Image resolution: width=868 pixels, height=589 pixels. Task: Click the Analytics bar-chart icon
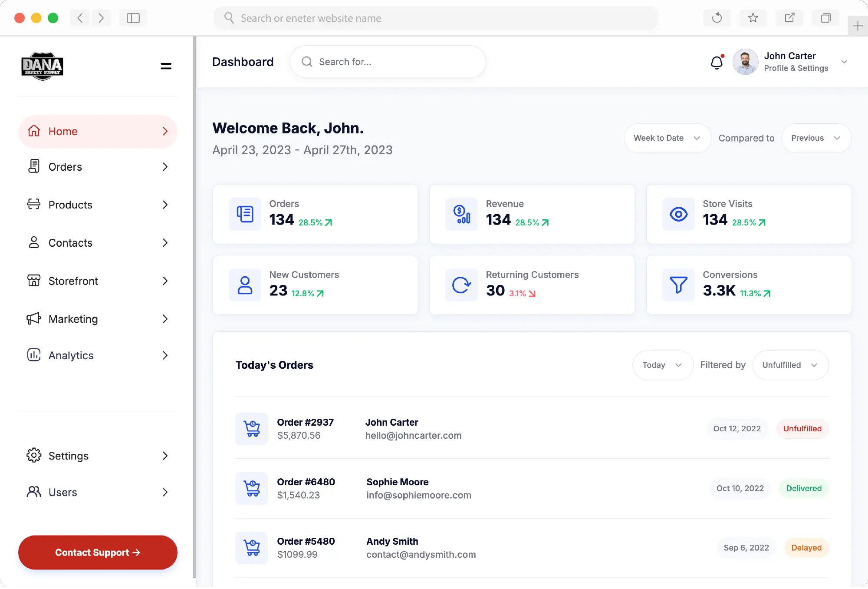coord(34,355)
